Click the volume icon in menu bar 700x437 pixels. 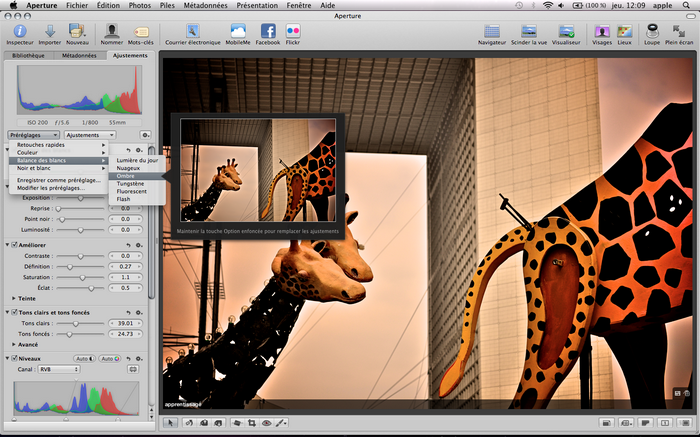coord(561,5)
